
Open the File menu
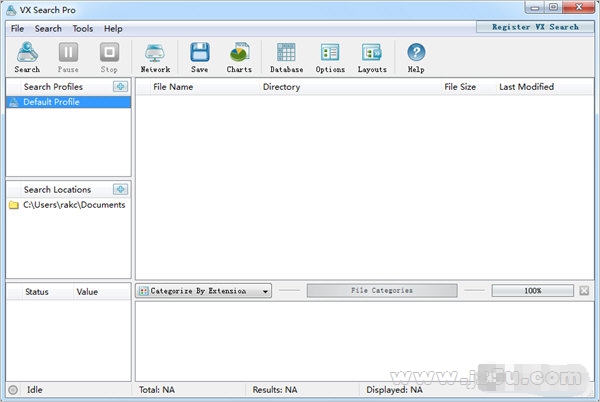(x=17, y=29)
